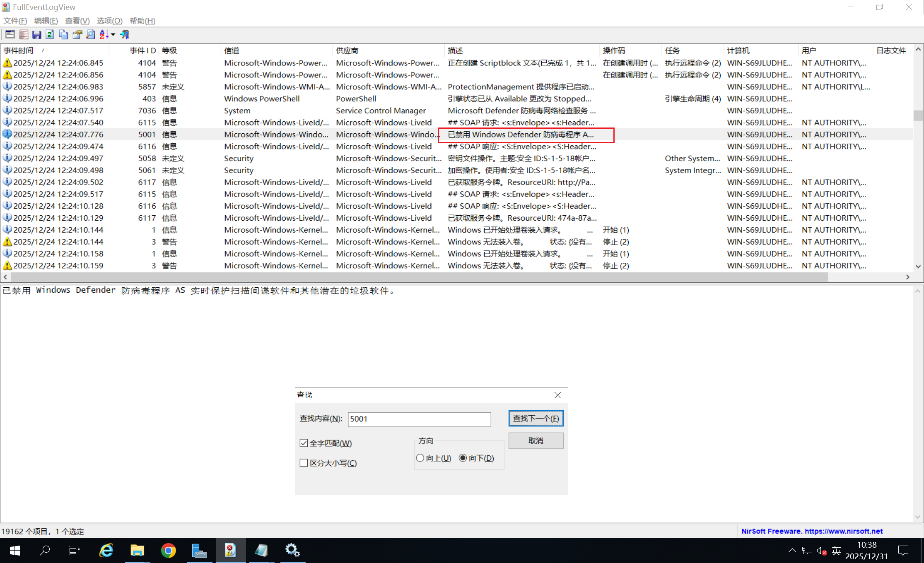Click the data source database icon
Screen dimensions: 924x563
pyautogui.click(x=24, y=34)
